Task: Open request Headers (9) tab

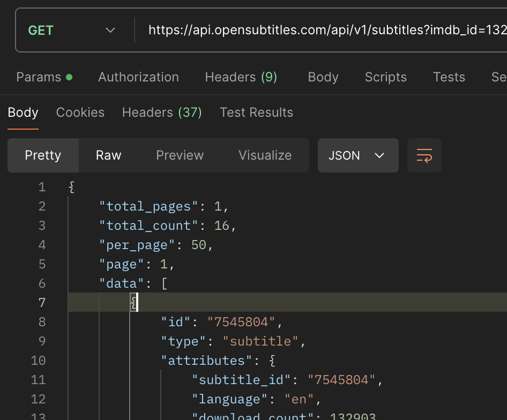Action: (x=241, y=77)
